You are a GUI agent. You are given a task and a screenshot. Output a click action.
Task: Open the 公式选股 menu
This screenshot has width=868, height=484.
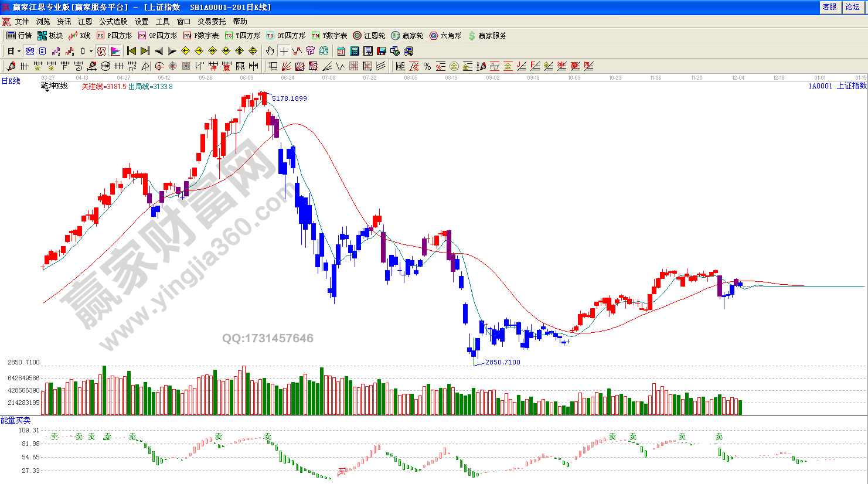pos(113,22)
